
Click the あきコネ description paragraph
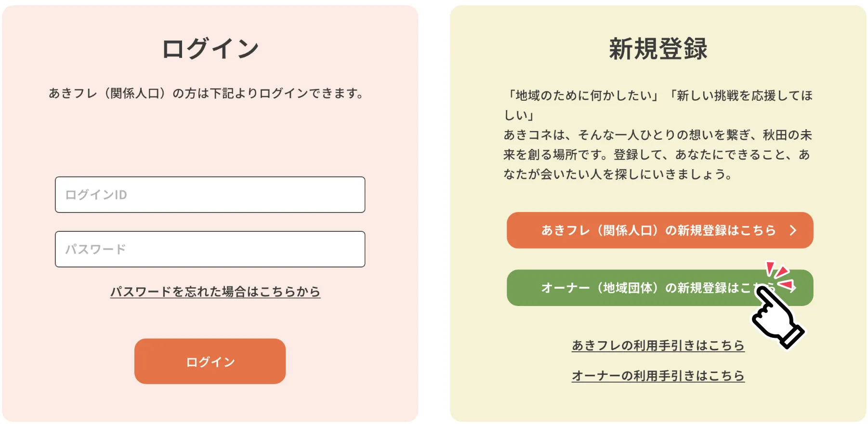coord(658,154)
